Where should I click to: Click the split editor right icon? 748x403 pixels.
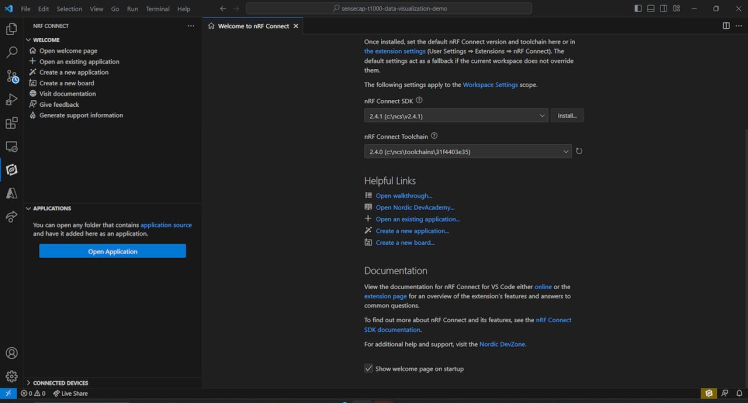pyautogui.click(x=725, y=26)
